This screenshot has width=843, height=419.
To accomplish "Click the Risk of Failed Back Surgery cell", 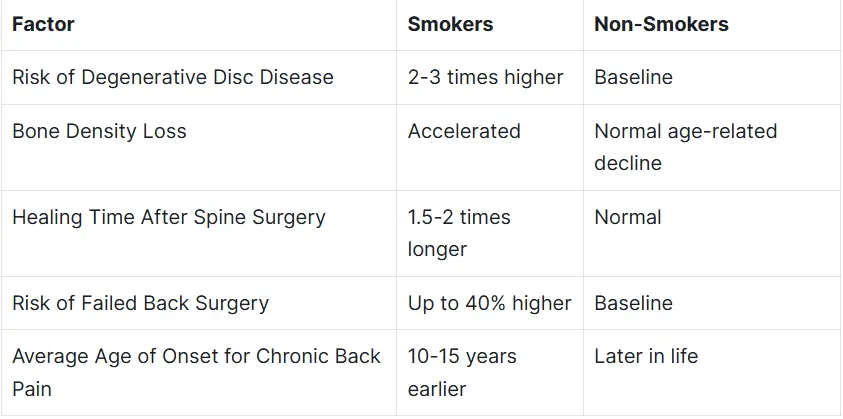I will click(140, 303).
